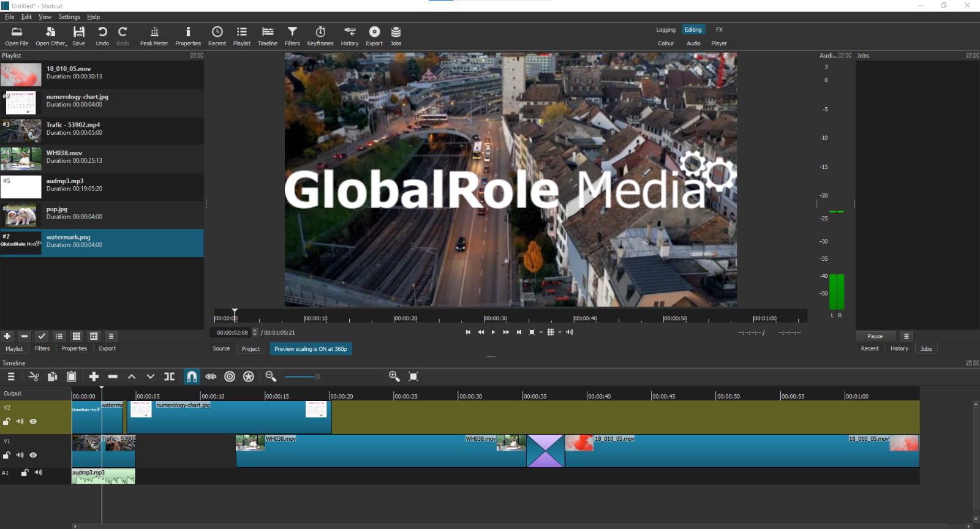Expand the player grid dropdown arrow

click(x=560, y=332)
